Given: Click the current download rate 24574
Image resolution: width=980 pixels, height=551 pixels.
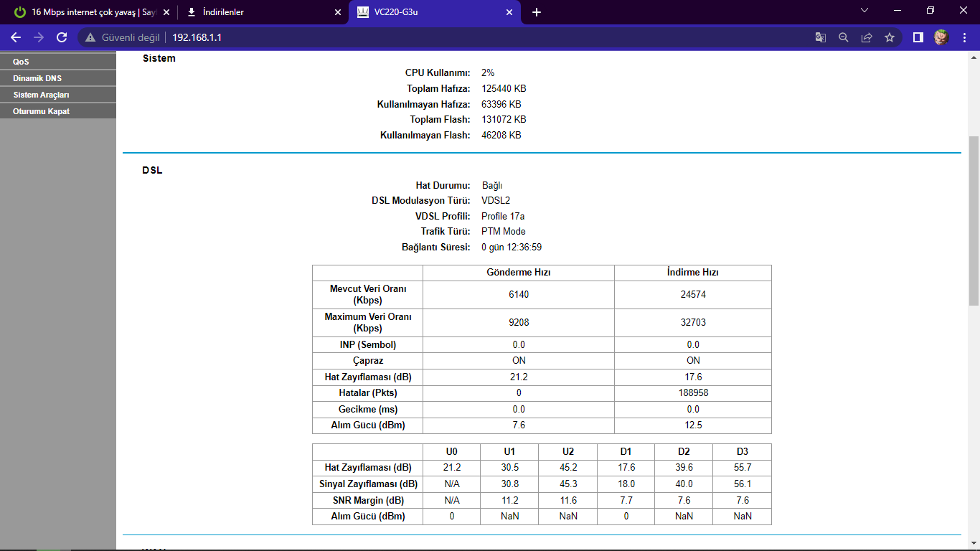Looking at the screenshot, I should tap(693, 295).
